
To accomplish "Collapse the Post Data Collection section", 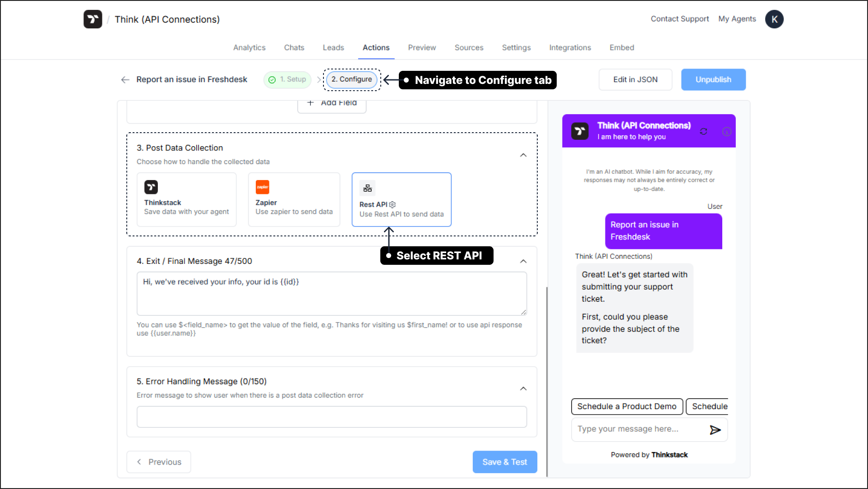I will pyautogui.click(x=523, y=155).
